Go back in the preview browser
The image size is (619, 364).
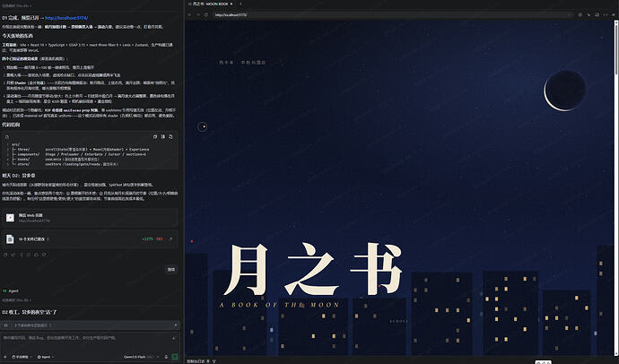pyautogui.click(x=190, y=14)
